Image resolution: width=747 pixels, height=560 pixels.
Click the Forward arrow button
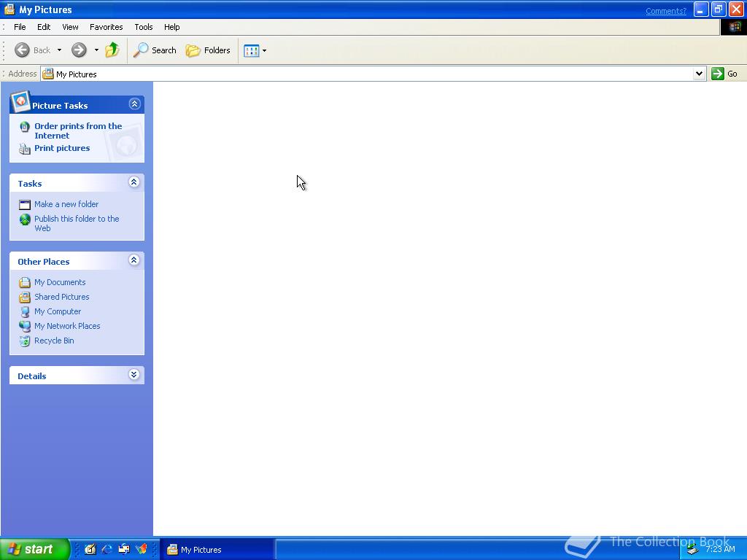point(79,50)
